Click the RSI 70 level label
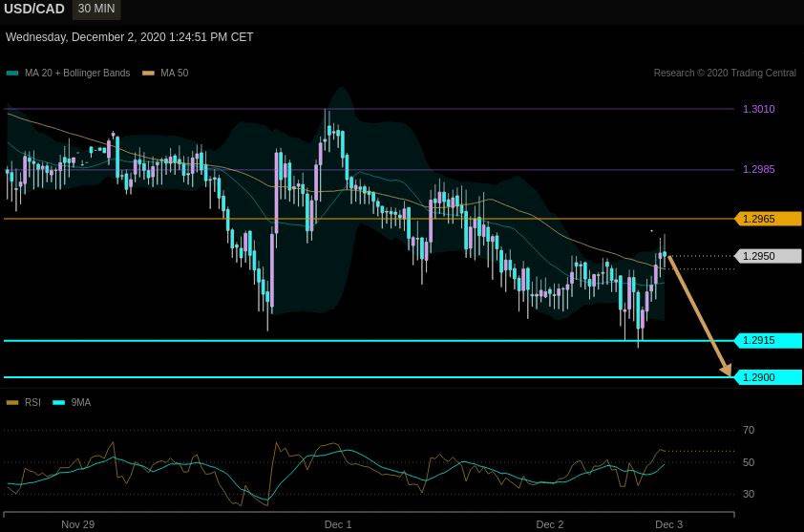Image resolution: width=804 pixels, height=532 pixels. pos(749,430)
